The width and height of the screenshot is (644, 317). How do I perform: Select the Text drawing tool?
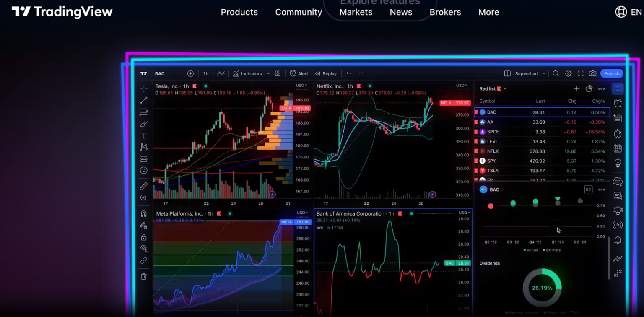pyautogui.click(x=143, y=135)
